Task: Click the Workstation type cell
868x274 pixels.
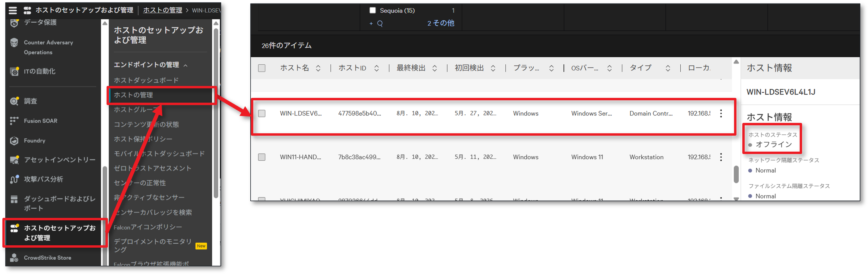Action: click(x=646, y=157)
